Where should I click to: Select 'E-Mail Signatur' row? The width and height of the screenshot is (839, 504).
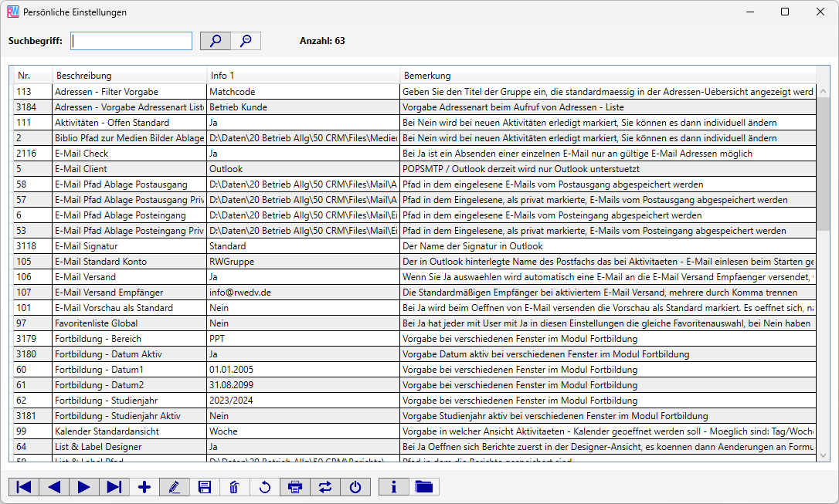(415, 246)
